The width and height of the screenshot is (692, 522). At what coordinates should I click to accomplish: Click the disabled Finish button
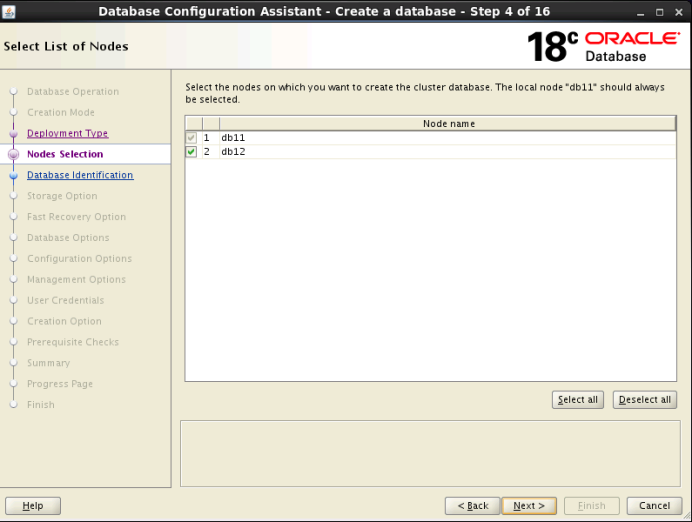591,506
